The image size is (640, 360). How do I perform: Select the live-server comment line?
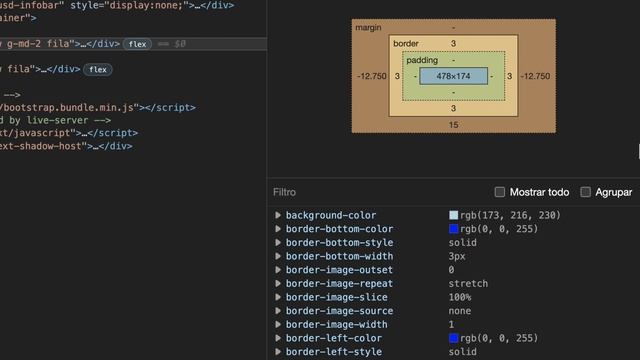56,120
